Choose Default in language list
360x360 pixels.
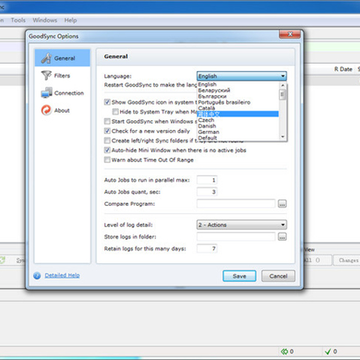coord(238,138)
